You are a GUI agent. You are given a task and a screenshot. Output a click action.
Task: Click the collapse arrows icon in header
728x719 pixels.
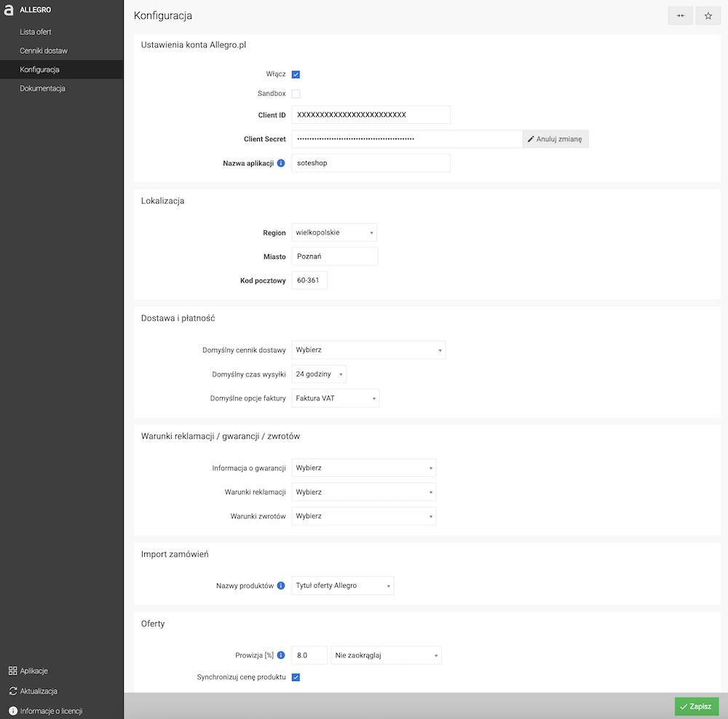coord(680,16)
